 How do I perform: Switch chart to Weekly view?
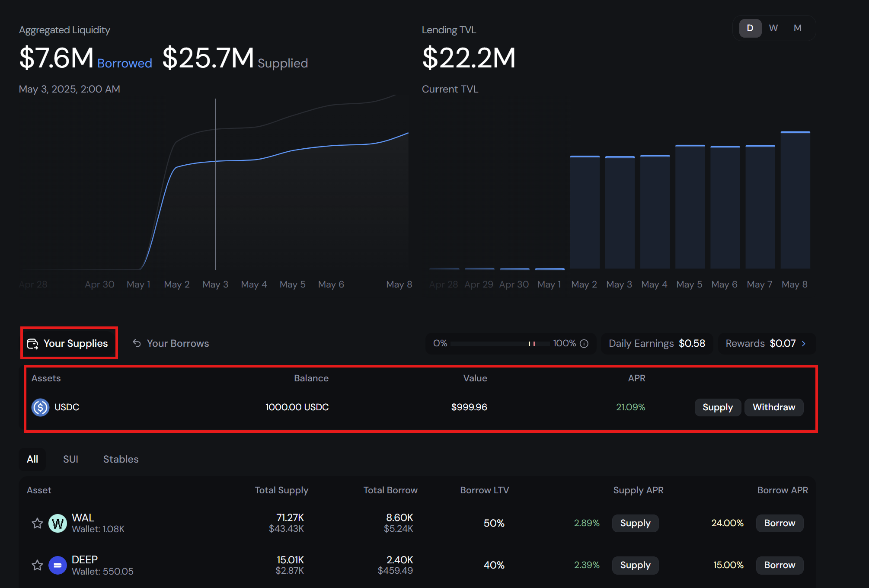click(x=773, y=28)
